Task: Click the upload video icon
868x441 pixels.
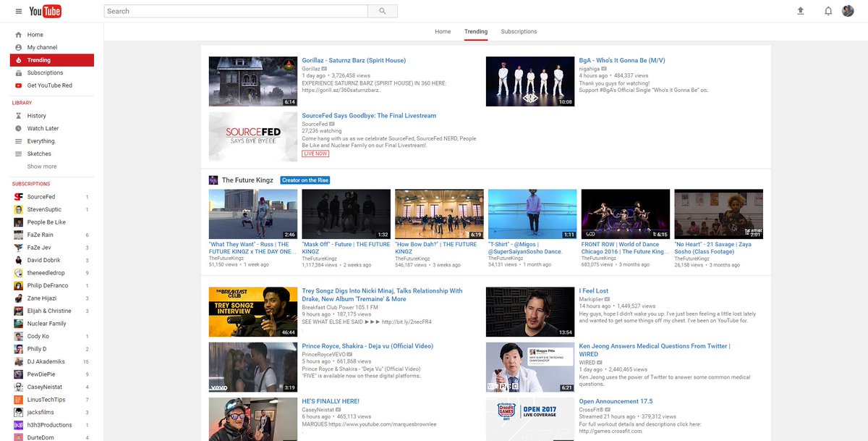Action: [x=801, y=11]
